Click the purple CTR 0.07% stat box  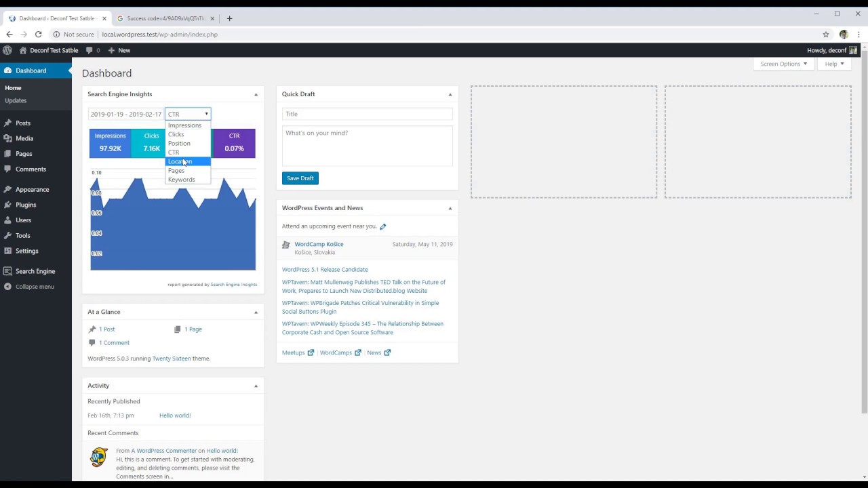pos(234,143)
